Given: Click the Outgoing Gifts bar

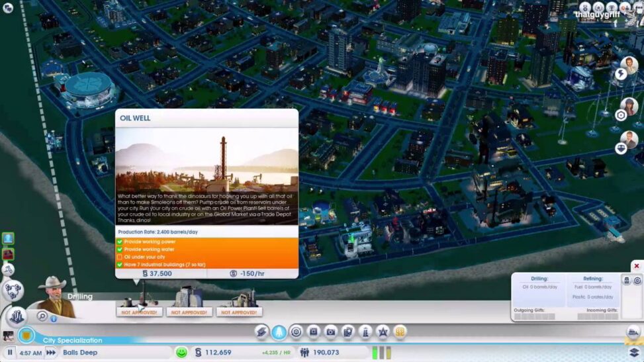Looking at the screenshot, I should pyautogui.click(x=534, y=317).
